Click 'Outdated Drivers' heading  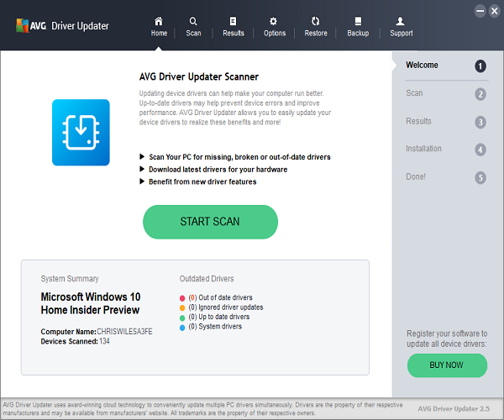(x=207, y=279)
